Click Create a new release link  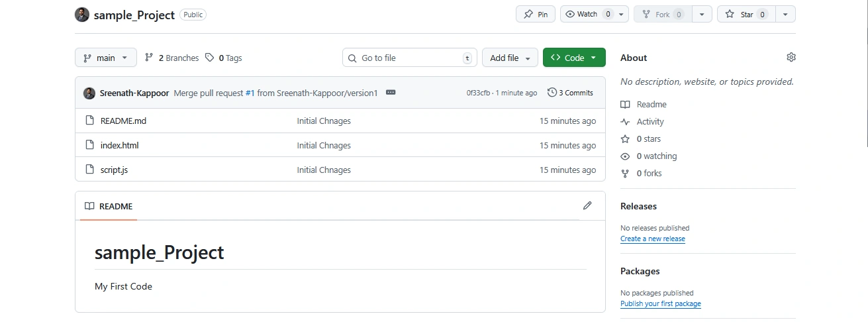(x=653, y=239)
